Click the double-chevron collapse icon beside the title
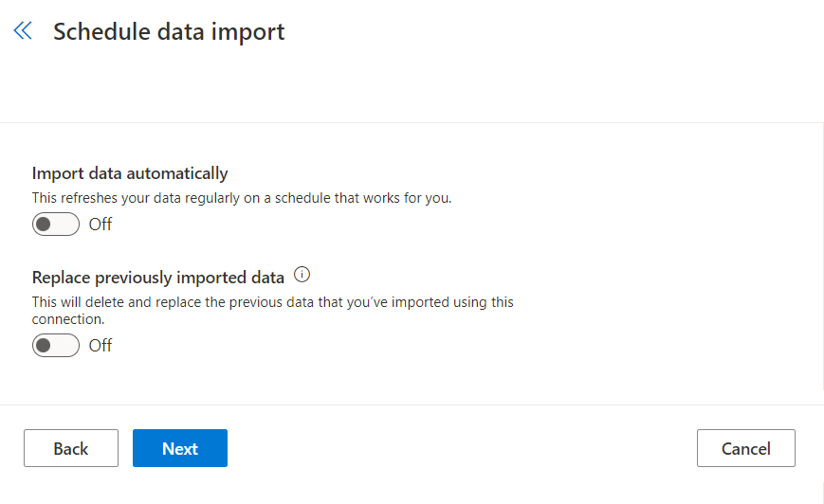Image resolution: width=824 pixels, height=504 pixels. [23, 31]
